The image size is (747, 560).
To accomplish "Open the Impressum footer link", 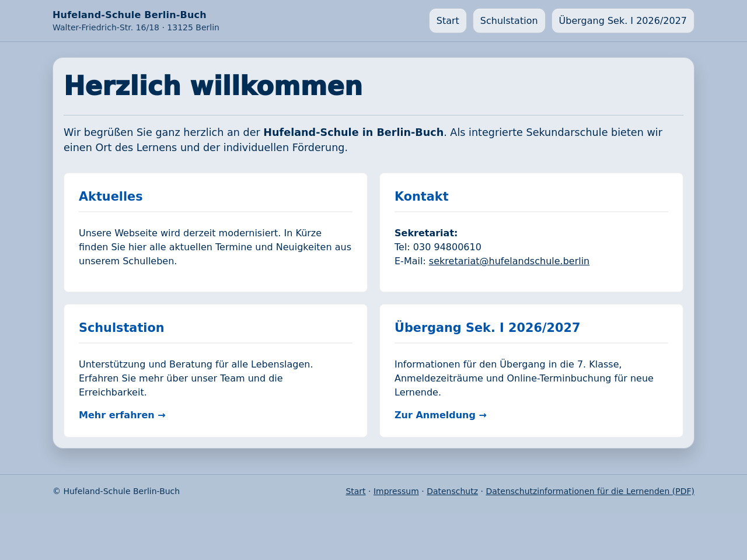I will (396, 491).
